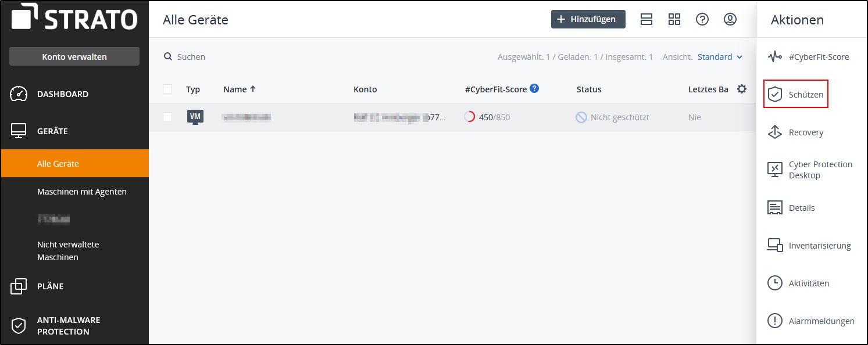Expand the Ansicht Standard dropdown
868x345 pixels.
(720, 57)
